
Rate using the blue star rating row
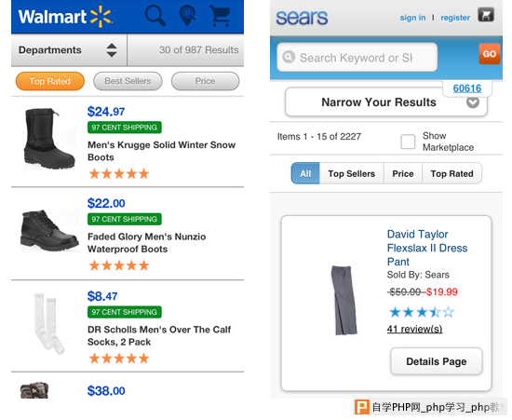pos(422,312)
